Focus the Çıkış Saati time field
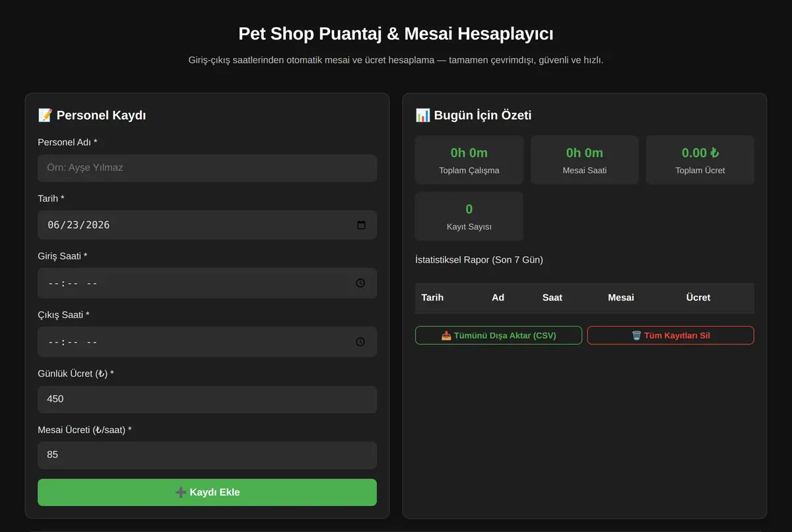Viewport: 792px width, 532px height. pyautogui.click(x=207, y=342)
